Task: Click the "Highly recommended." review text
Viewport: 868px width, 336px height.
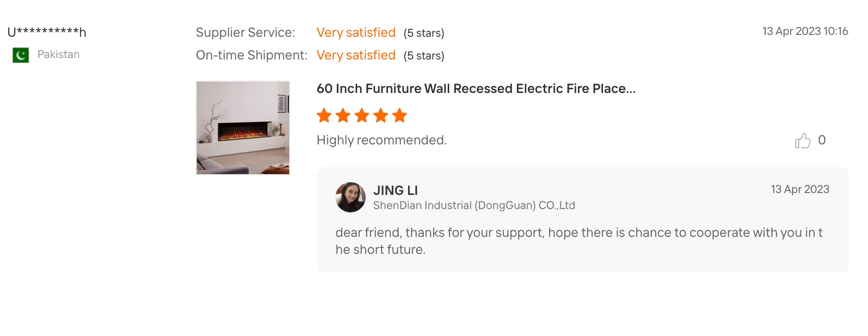Action: tap(382, 140)
